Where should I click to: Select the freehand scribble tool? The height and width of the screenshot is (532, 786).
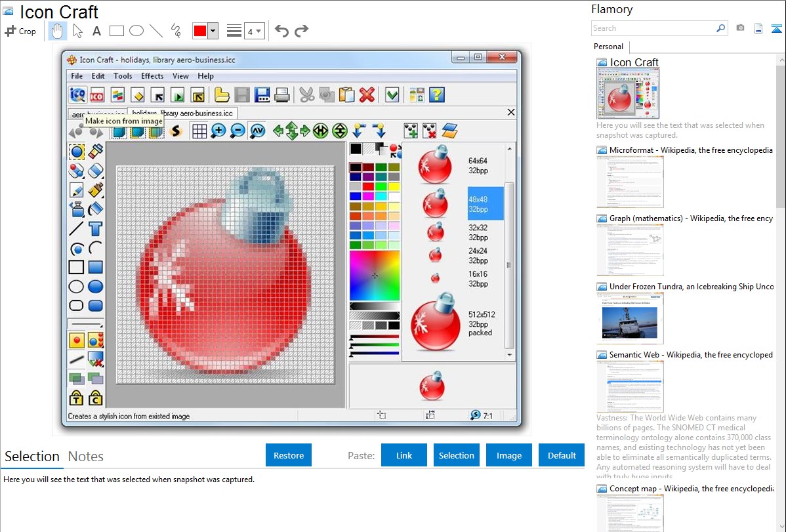click(176, 31)
